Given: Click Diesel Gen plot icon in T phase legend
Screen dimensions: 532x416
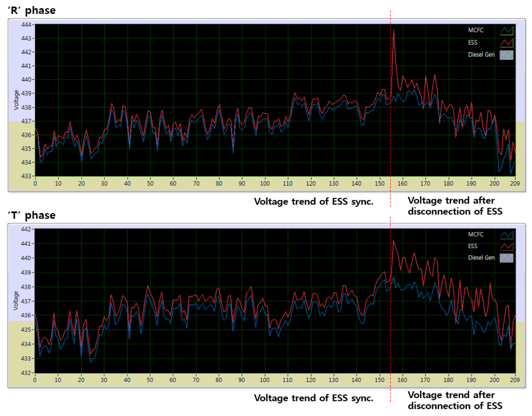Looking at the screenshot, I should click(x=506, y=258).
